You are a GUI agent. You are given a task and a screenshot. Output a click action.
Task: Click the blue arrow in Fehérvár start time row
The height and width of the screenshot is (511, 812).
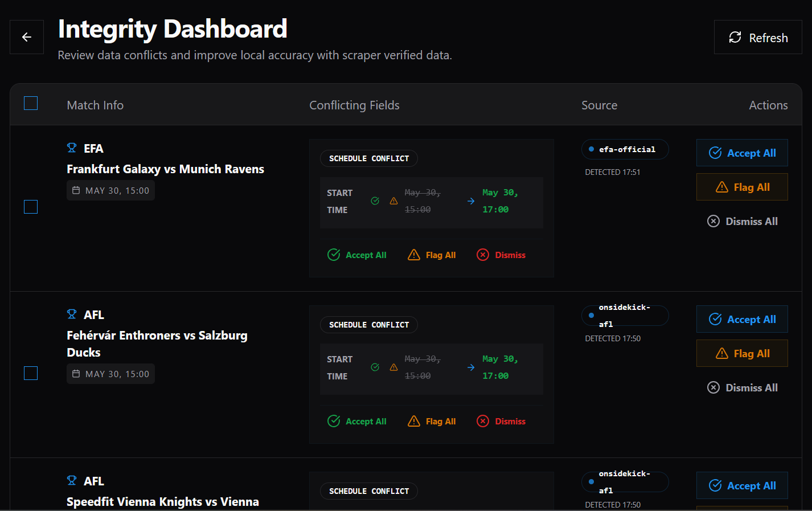(471, 367)
